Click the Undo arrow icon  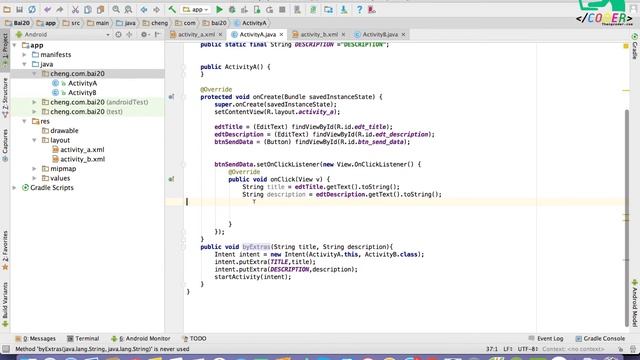point(47,9)
